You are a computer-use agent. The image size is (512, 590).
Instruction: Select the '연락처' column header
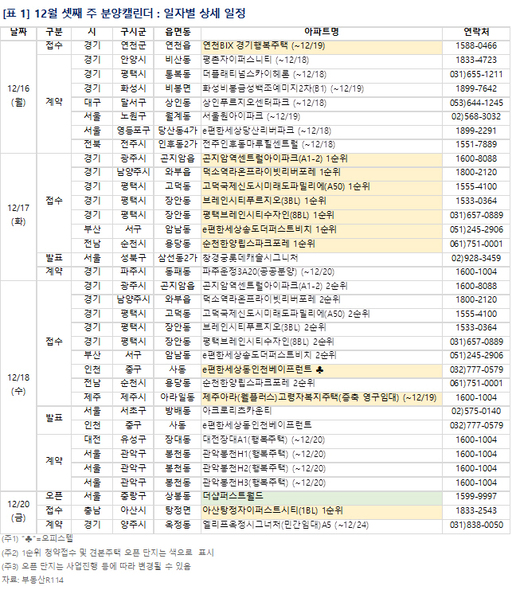(x=476, y=32)
